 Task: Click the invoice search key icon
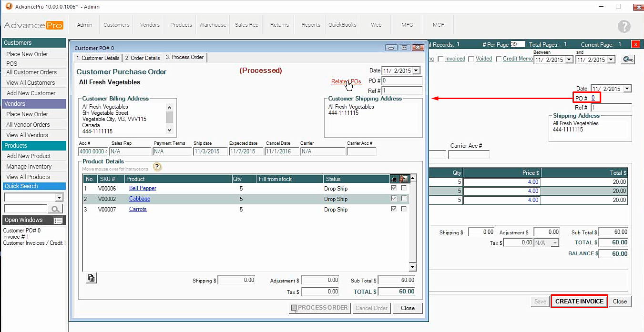pyautogui.click(x=628, y=60)
